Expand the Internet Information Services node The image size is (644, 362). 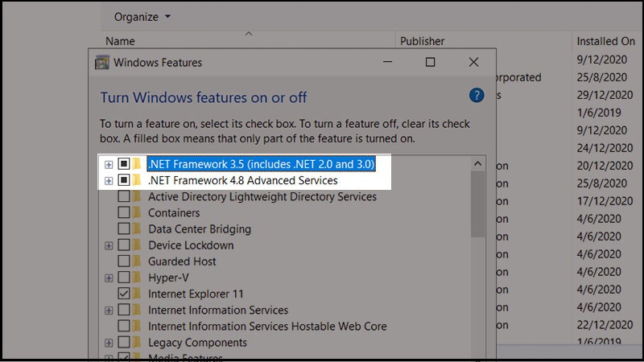[109, 311]
